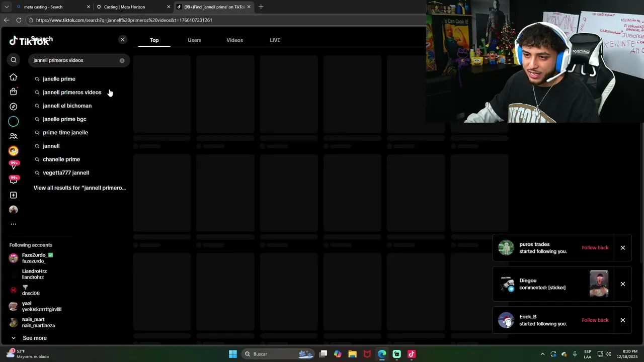The image size is (644, 362).
Task: Click the teal circle icon in sidebar
Action: tap(14, 121)
